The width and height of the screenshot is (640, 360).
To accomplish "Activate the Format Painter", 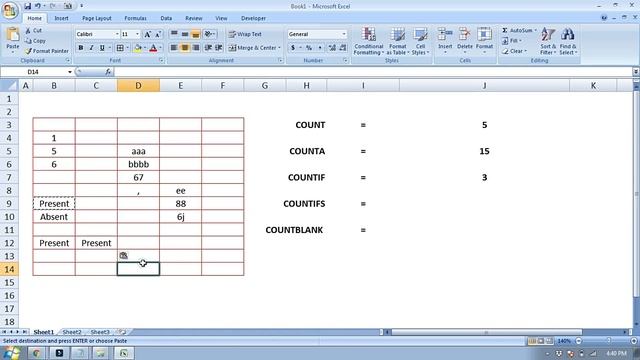I will pos(47,51).
